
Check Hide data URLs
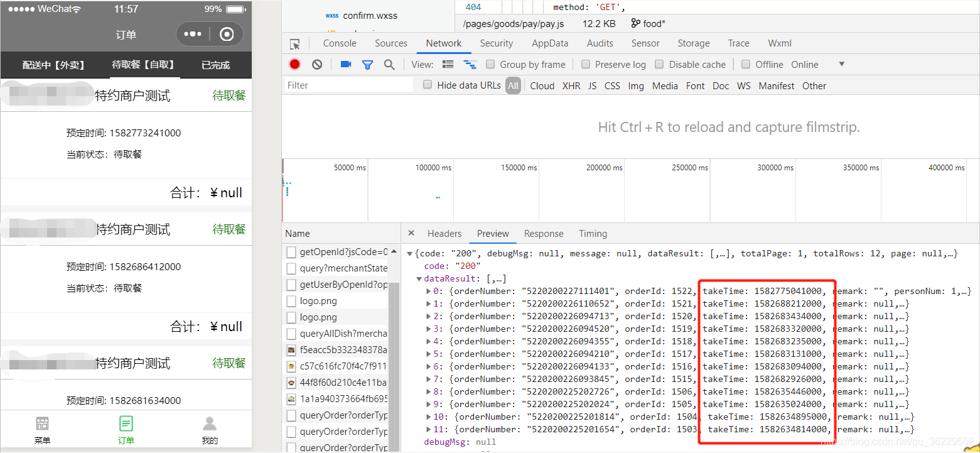[428, 85]
